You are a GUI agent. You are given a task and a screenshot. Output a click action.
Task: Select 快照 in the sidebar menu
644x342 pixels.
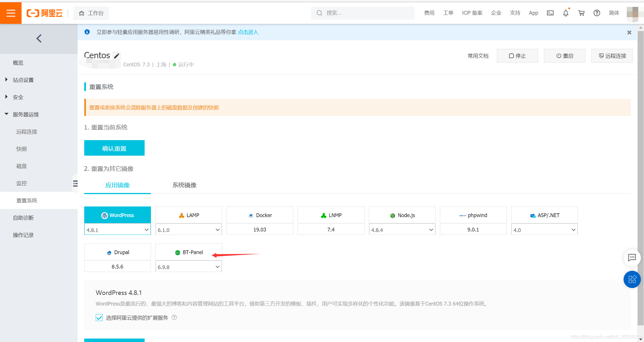(x=22, y=149)
